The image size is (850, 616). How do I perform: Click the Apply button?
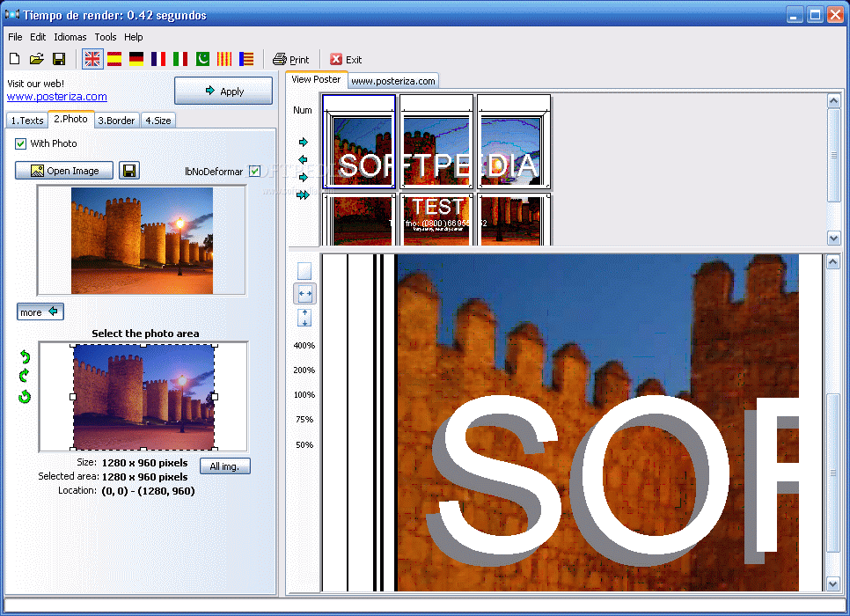pyautogui.click(x=223, y=91)
